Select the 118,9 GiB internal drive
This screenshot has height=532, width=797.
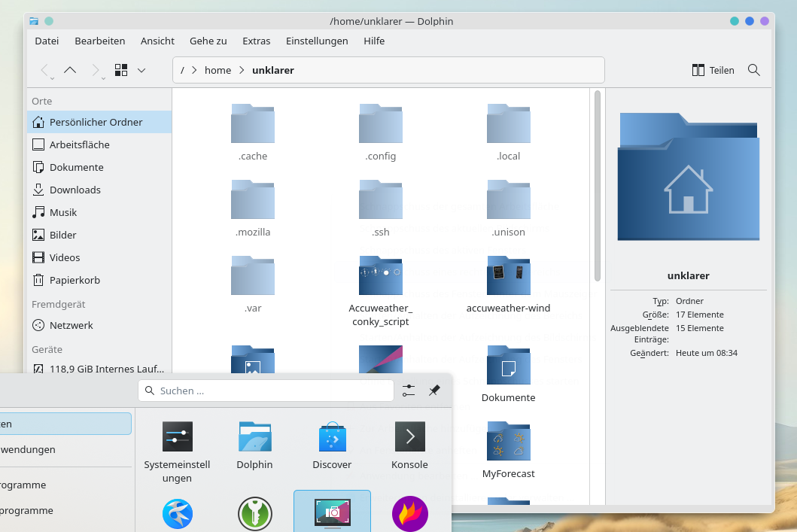pos(99,369)
